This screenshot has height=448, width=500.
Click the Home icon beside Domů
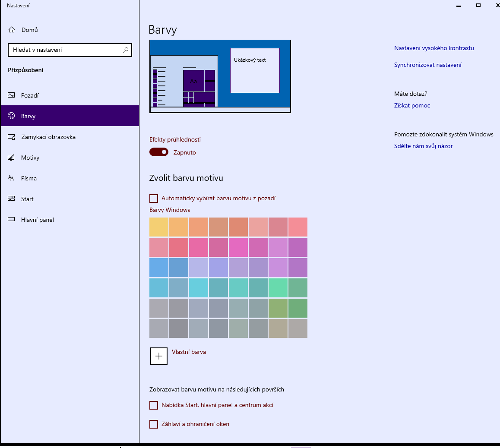(x=12, y=30)
